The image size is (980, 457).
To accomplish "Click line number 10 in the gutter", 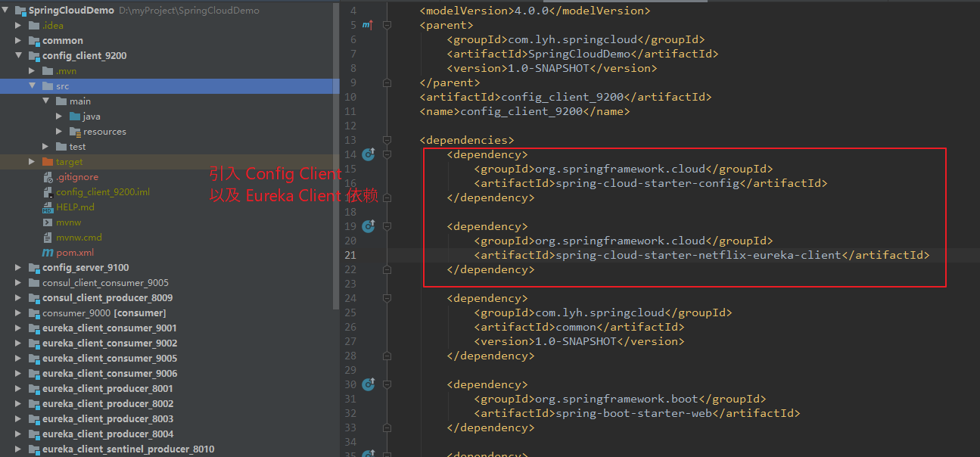I will (350, 97).
